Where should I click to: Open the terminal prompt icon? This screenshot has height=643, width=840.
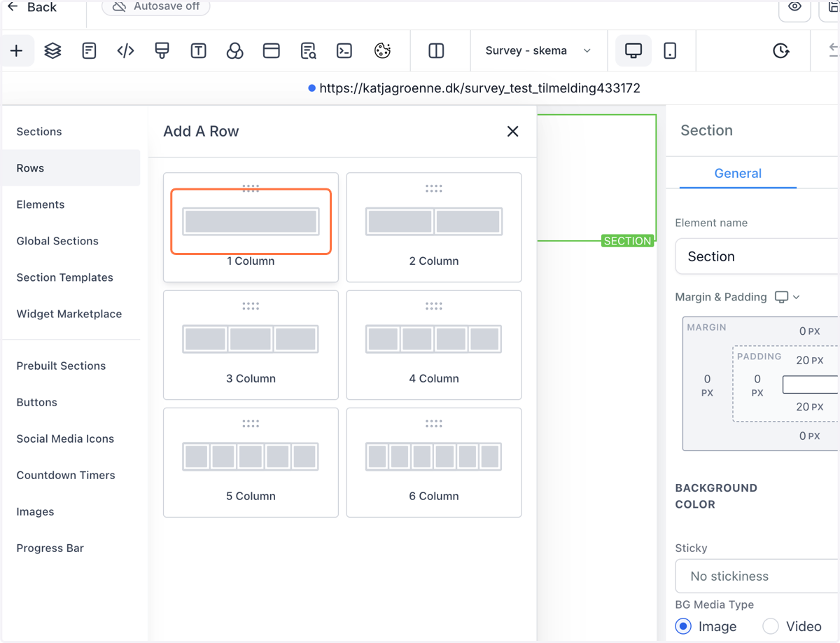pos(344,50)
